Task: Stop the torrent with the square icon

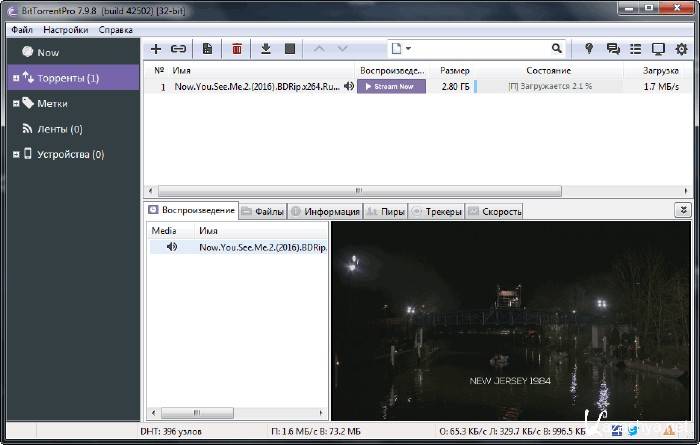Action: coord(290,48)
